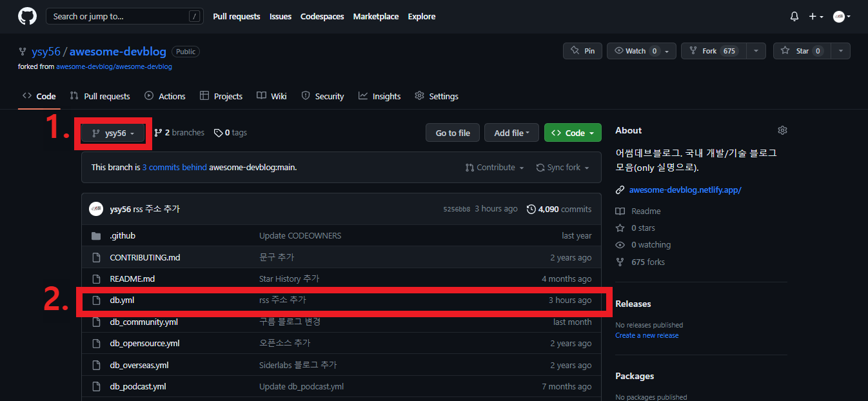Open the db_opensource.yml file
The height and width of the screenshot is (401, 868).
pos(144,344)
